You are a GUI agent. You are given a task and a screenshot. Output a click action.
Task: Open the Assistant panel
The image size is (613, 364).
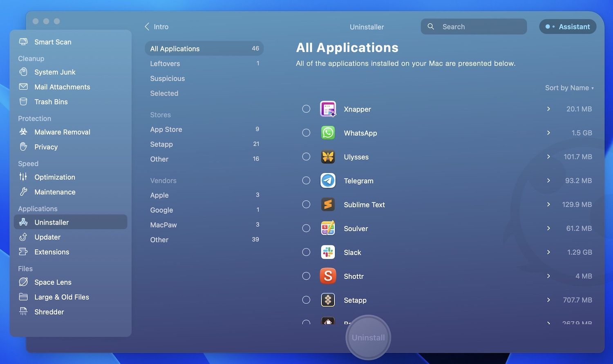(x=568, y=27)
